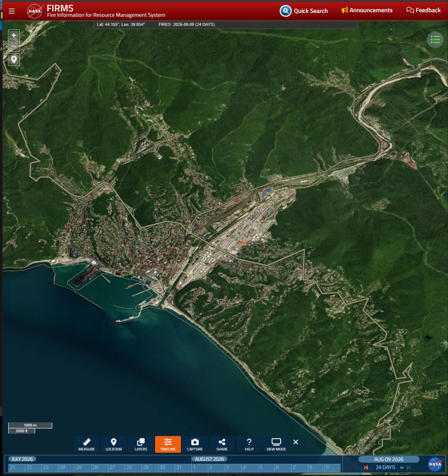
Task: Select July 22 on the timeline
Action: click(34, 468)
